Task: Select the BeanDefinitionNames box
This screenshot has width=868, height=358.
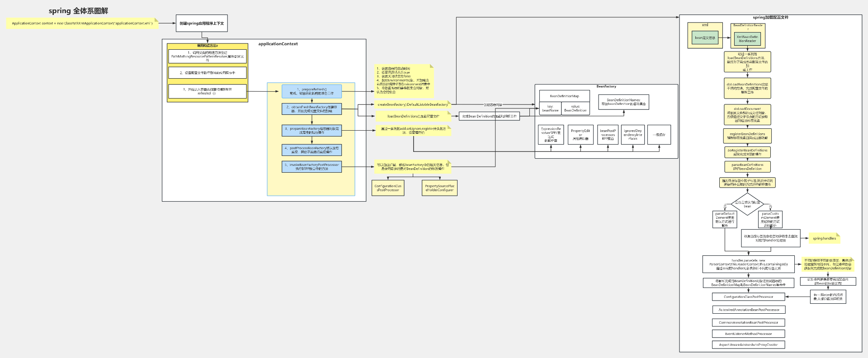Action: (623, 102)
